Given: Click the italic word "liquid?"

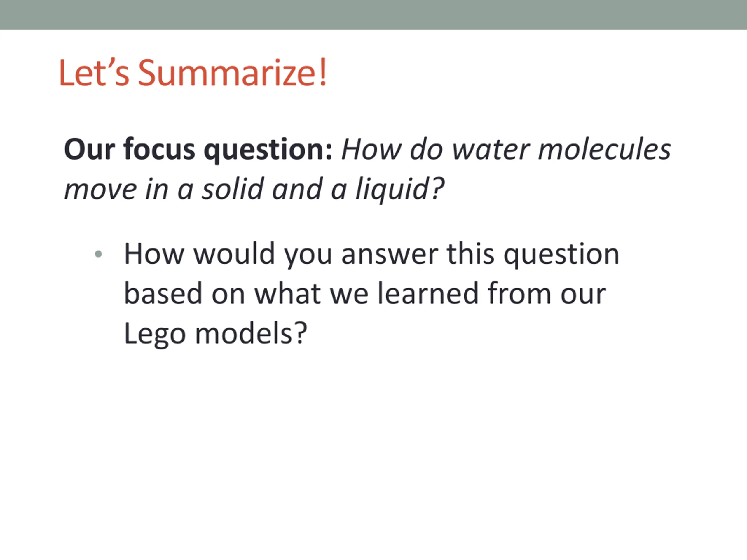Looking at the screenshot, I should (x=400, y=190).
